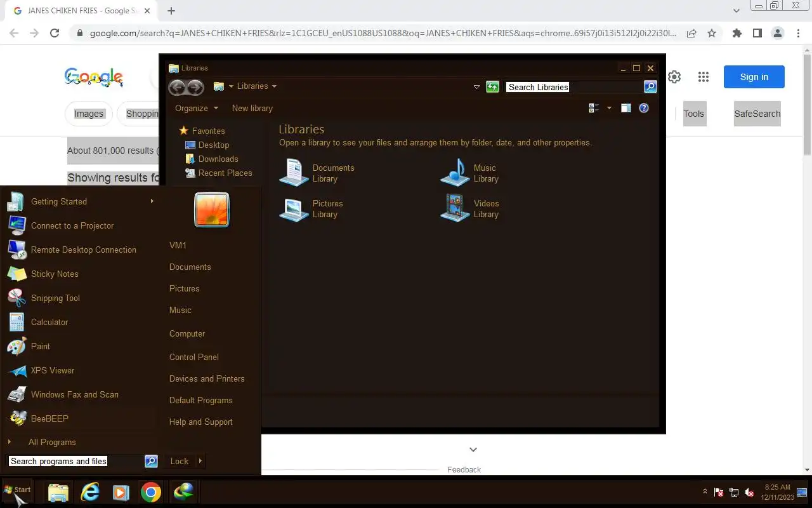Image resolution: width=812 pixels, height=508 pixels.
Task: Reload the Chrome page
Action: (x=55, y=33)
